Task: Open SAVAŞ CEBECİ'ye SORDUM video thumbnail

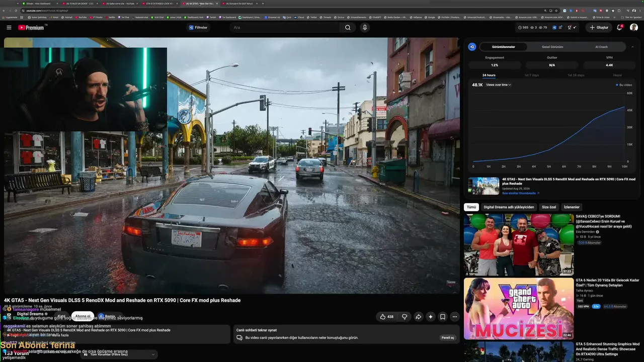Action: (519, 245)
